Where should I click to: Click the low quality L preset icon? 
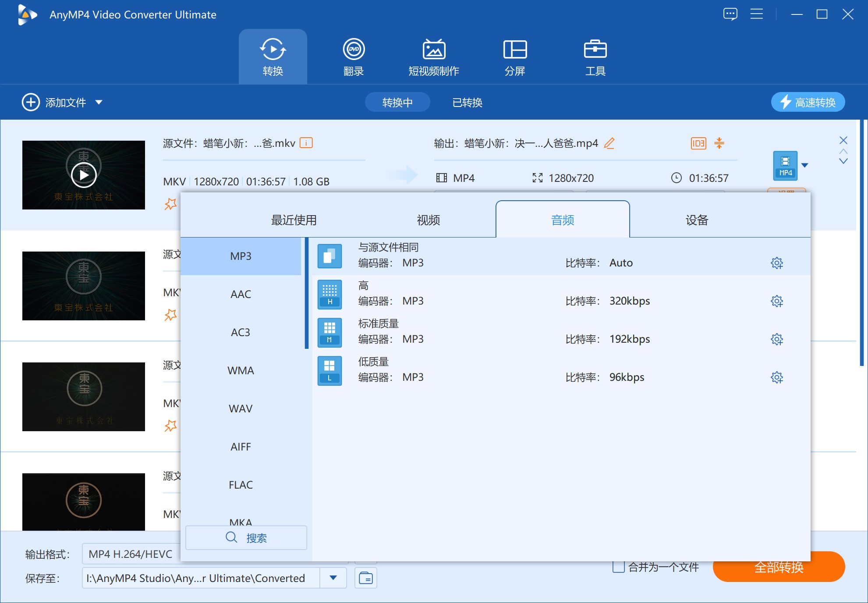coord(329,370)
